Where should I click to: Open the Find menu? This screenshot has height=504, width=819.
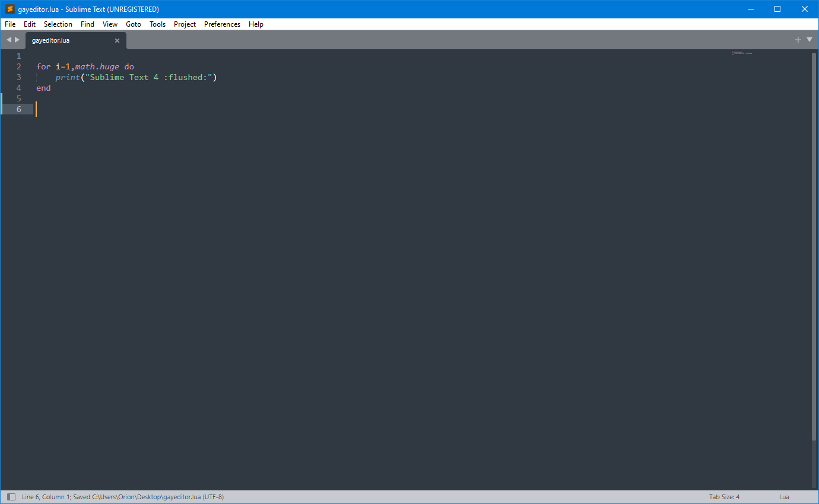click(87, 24)
